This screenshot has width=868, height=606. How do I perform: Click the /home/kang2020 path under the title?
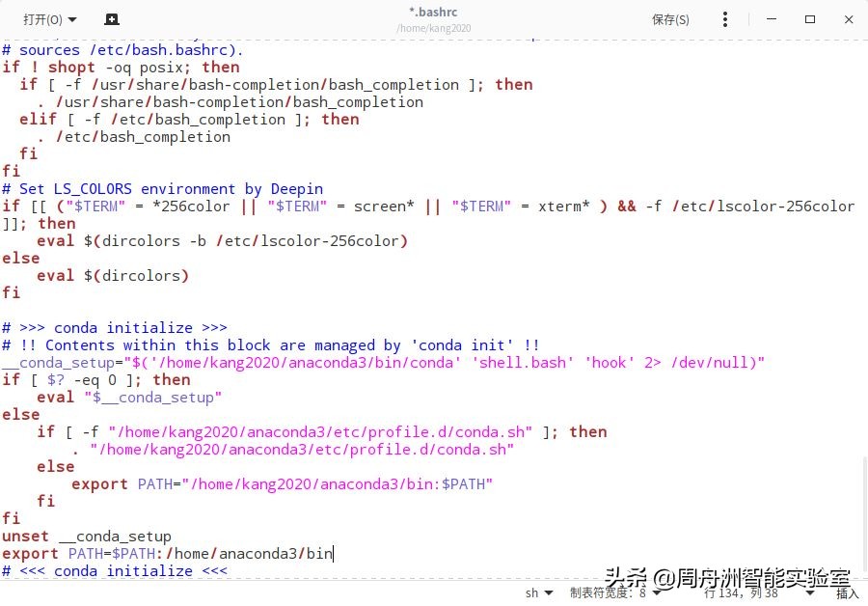click(x=433, y=27)
